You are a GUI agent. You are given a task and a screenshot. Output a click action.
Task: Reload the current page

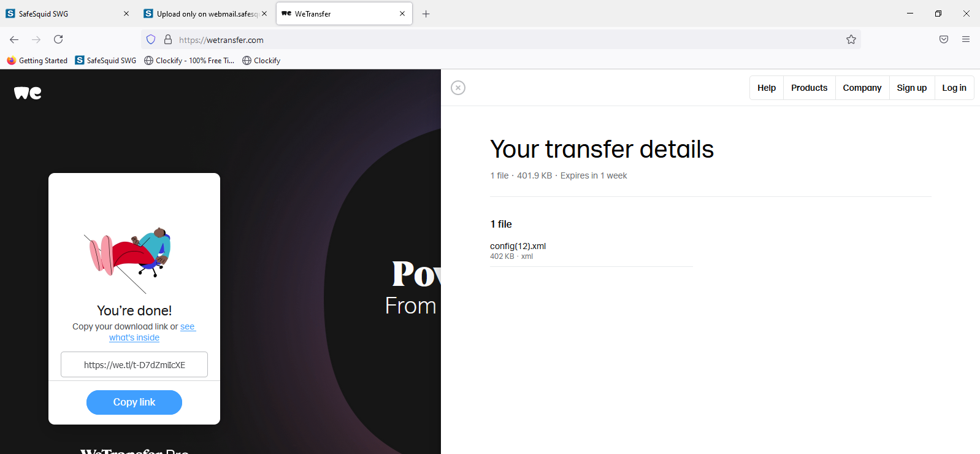[x=58, y=39]
